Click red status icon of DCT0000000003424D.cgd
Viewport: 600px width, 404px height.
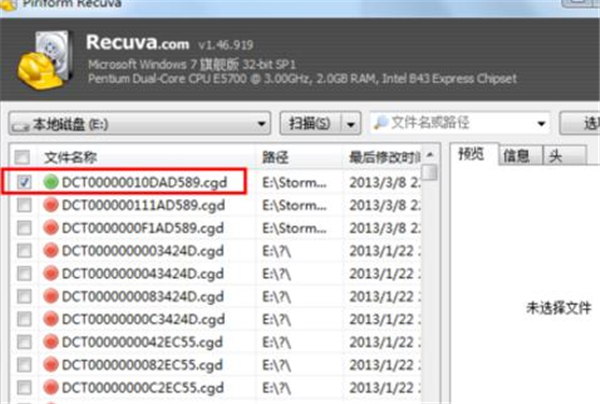(52, 250)
